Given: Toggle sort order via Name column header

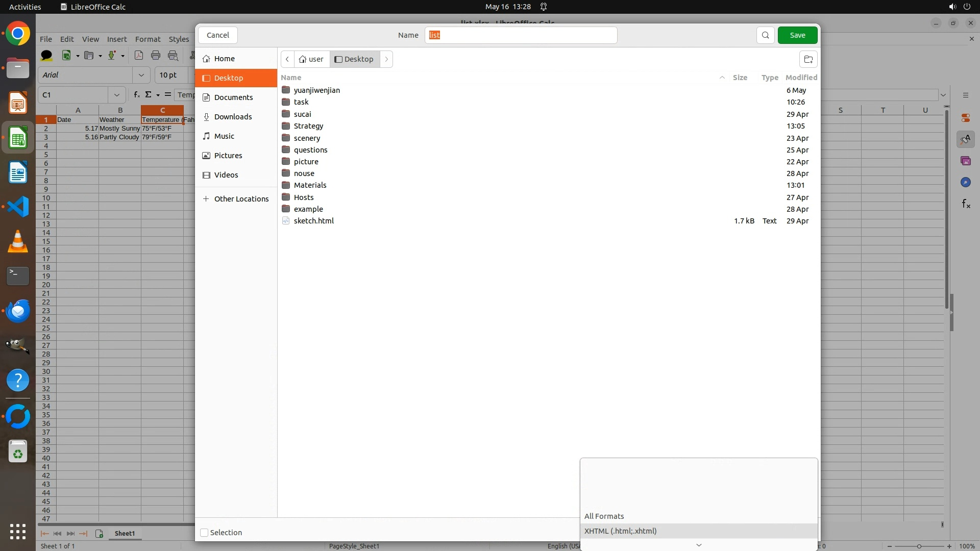Looking at the screenshot, I should [x=291, y=78].
